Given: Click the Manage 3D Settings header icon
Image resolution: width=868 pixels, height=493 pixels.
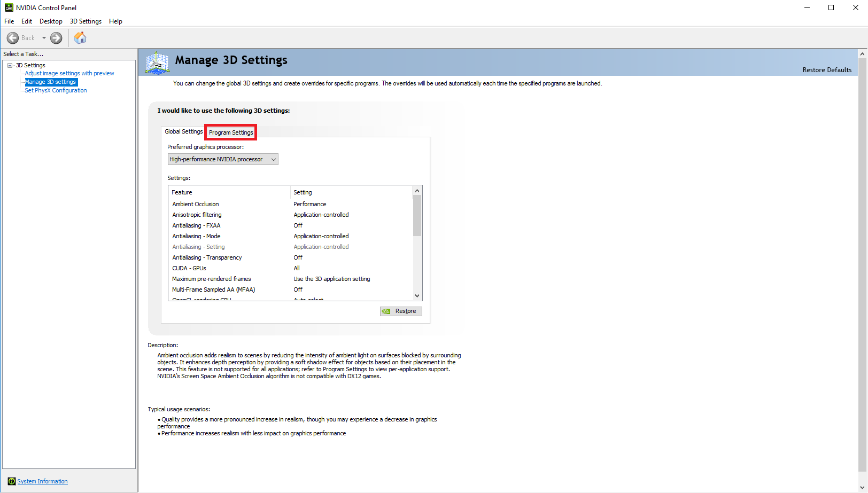Looking at the screenshot, I should [x=158, y=62].
